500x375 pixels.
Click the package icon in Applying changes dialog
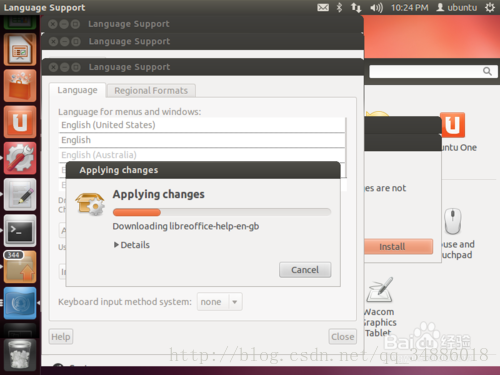coord(90,204)
